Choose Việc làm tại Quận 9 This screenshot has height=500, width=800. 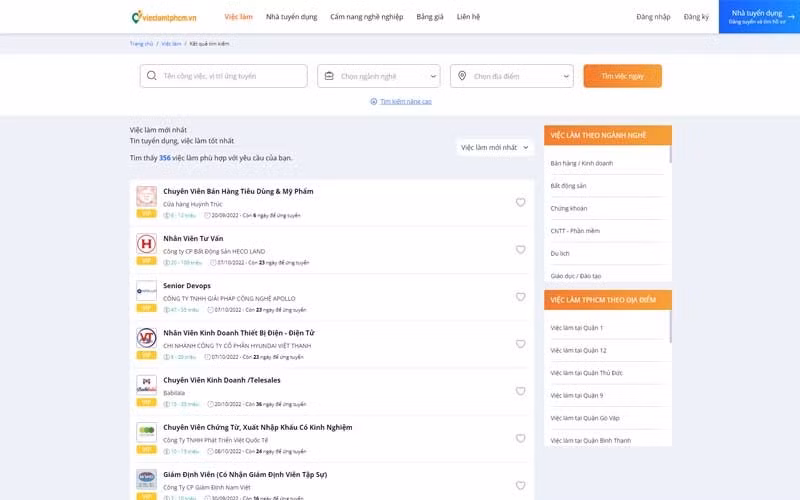(577, 395)
